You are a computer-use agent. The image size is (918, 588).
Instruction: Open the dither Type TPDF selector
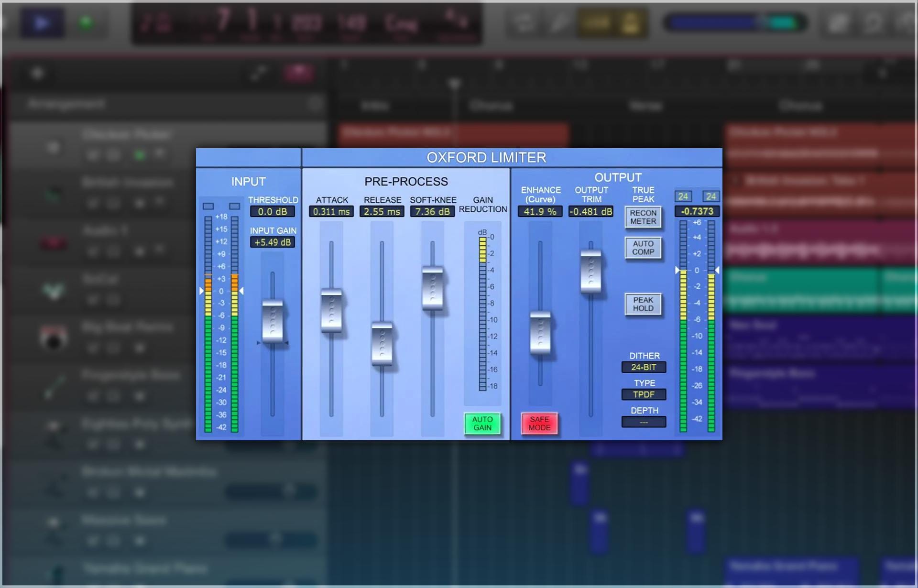[644, 394]
